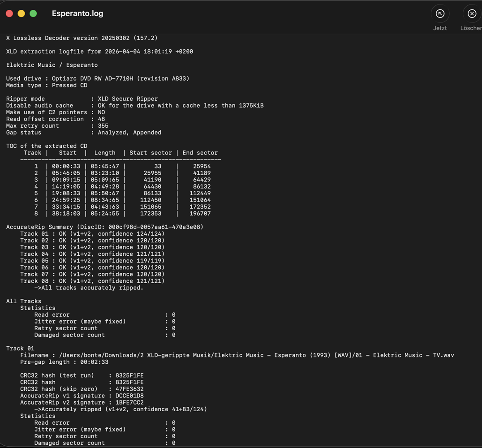This screenshot has height=448, width=482.
Task: Click 'Read offset correction : 48'
Action: coord(56,119)
